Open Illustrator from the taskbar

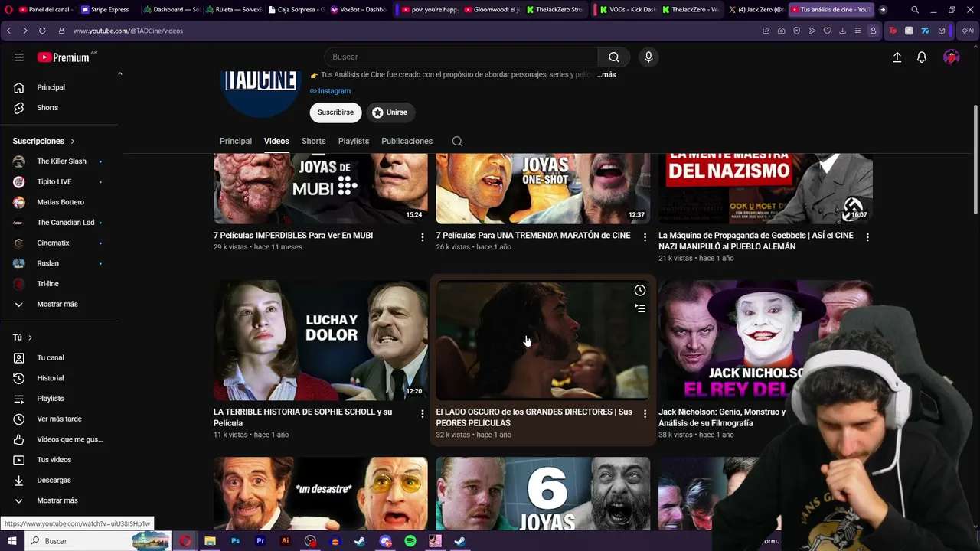click(286, 541)
